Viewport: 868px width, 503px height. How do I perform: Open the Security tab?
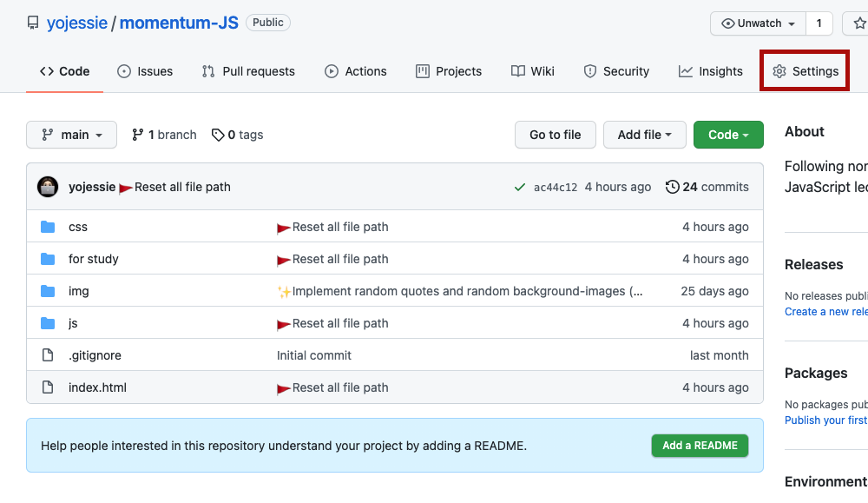point(616,71)
